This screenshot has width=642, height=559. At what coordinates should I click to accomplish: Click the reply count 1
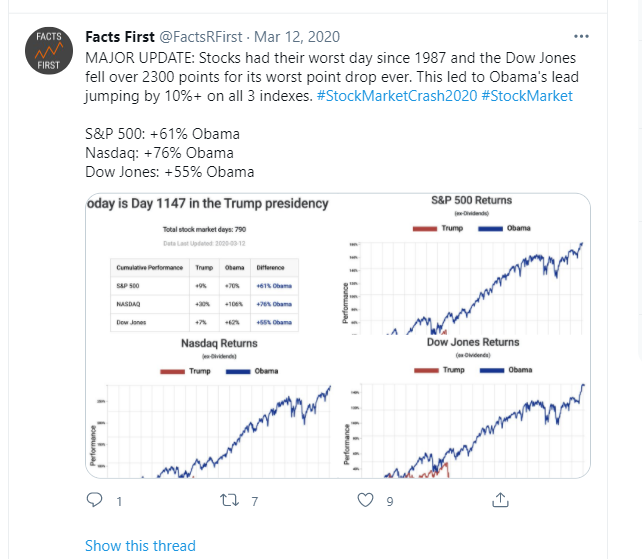[119, 501]
